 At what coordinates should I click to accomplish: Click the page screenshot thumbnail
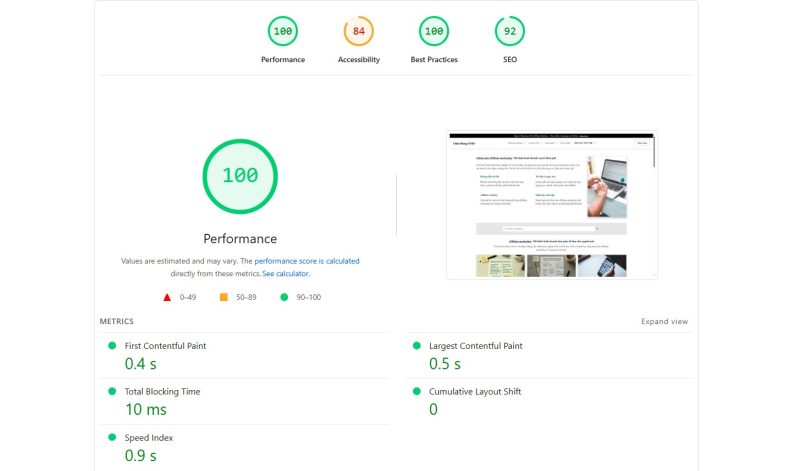pos(552,205)
